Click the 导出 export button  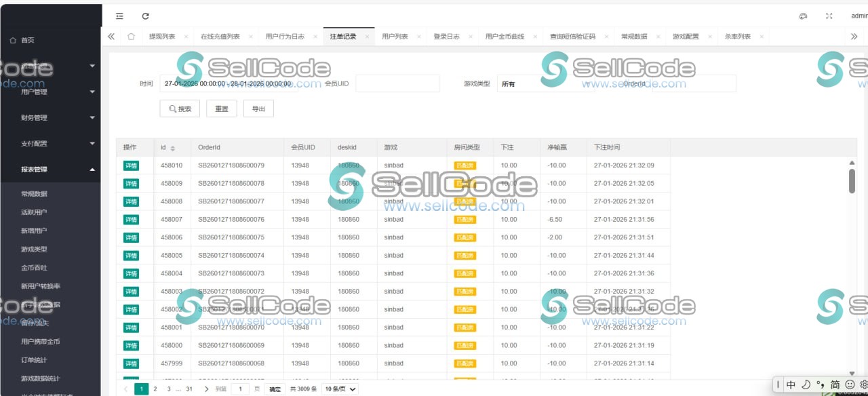pyautogui.click(x=258, y=108)
